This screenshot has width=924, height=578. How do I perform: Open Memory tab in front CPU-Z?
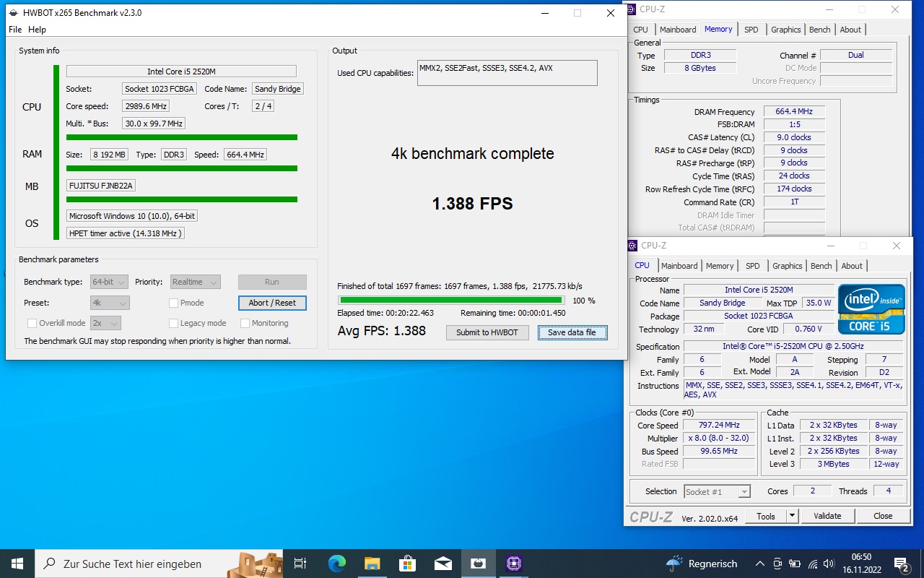[720, 266]
